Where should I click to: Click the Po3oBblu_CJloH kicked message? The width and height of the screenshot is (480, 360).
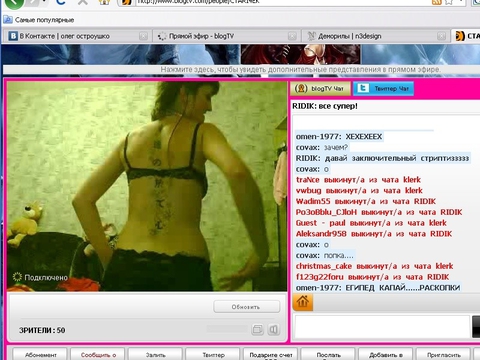379,212
